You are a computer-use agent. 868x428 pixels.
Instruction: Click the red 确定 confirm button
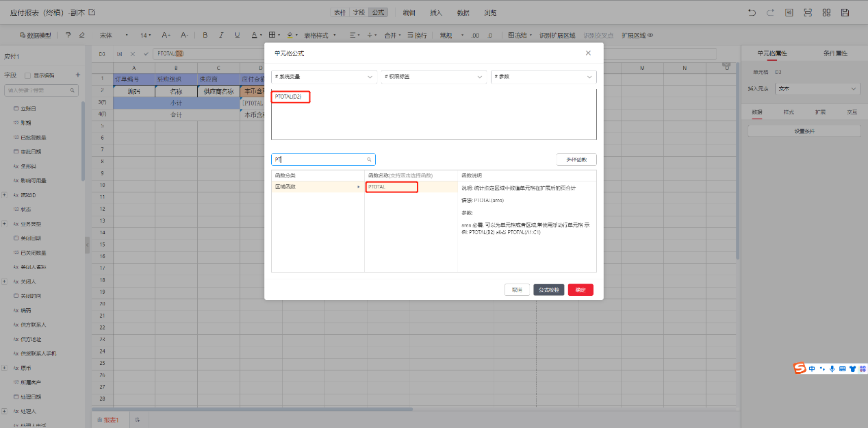(580, 290)
